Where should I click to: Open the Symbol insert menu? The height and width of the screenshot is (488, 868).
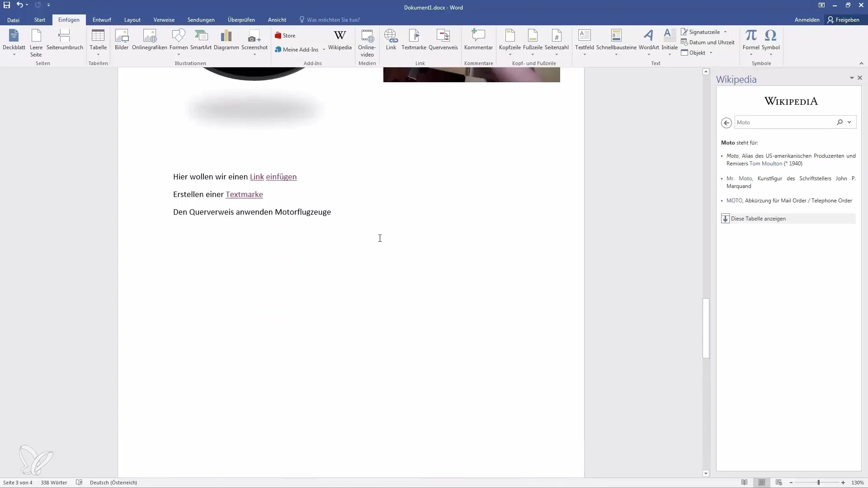(771, 42)
